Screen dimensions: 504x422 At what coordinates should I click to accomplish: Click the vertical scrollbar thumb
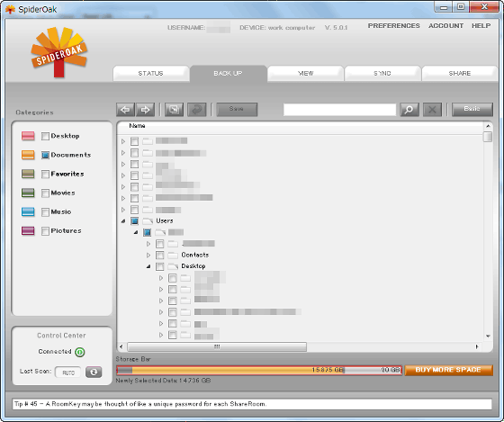click(x=488, y=137)
